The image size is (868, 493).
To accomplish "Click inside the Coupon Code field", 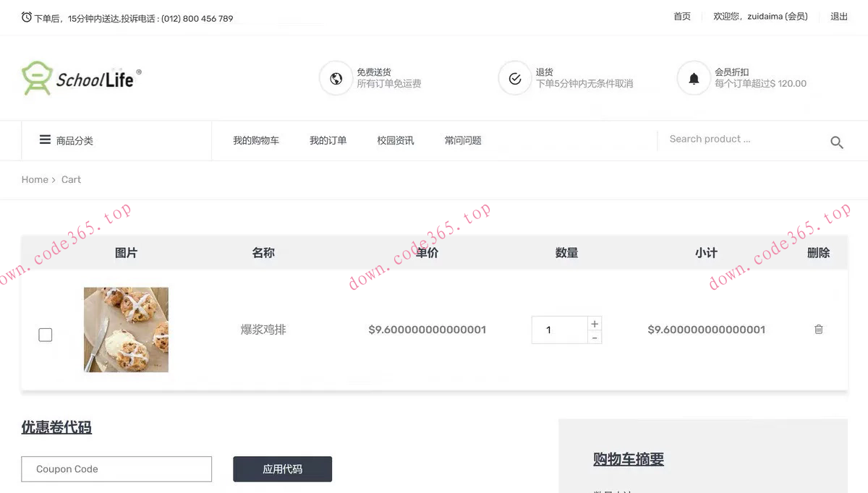I will coord(116,468).
